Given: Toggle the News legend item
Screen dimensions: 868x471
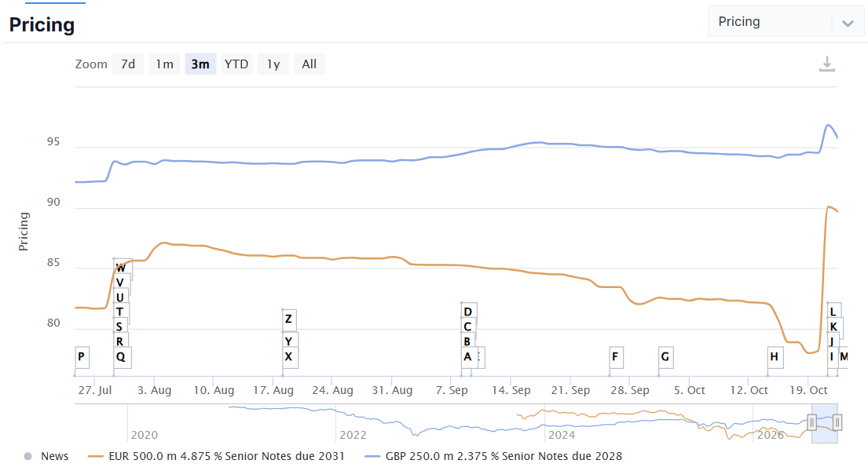Looking at the screenshot, I should click(x=46, y=456).
